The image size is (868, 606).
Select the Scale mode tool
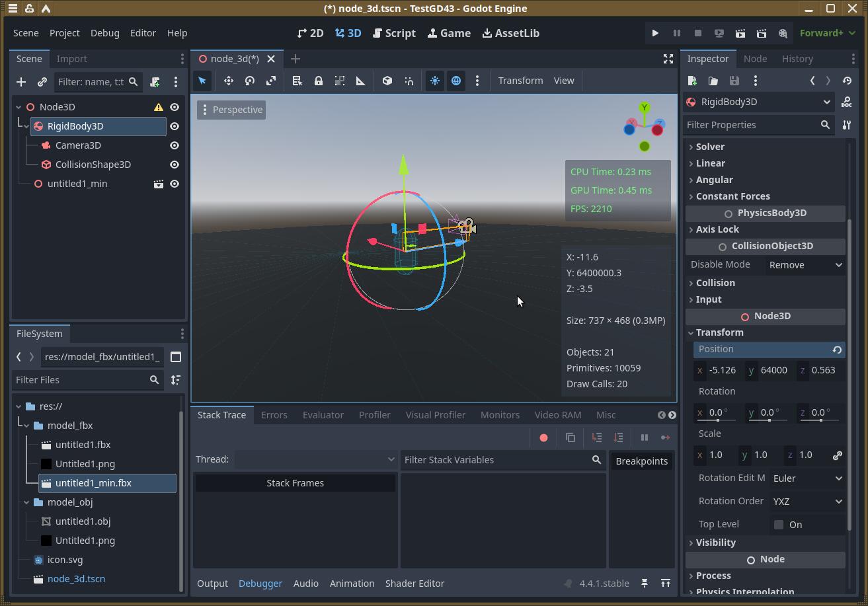(271, 81)
